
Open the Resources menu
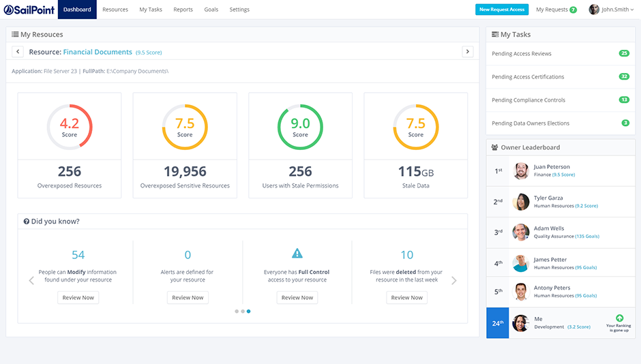click(x=115, y=10)
